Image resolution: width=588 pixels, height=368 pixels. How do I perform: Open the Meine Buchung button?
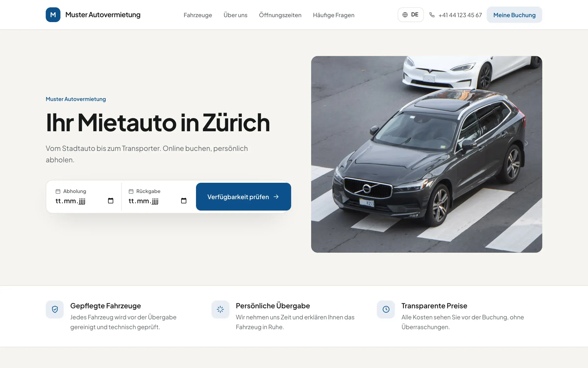point(514,15)
